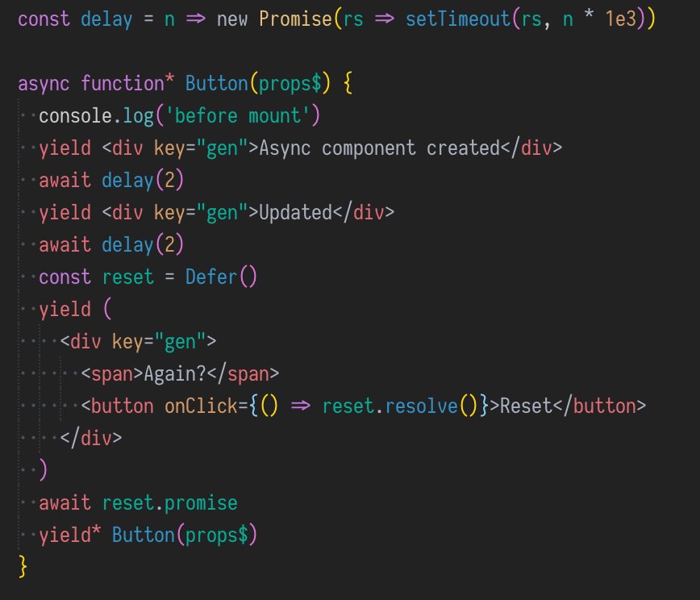
Task: Click the closing '</button>' tag
Action: tap(599, 406)
